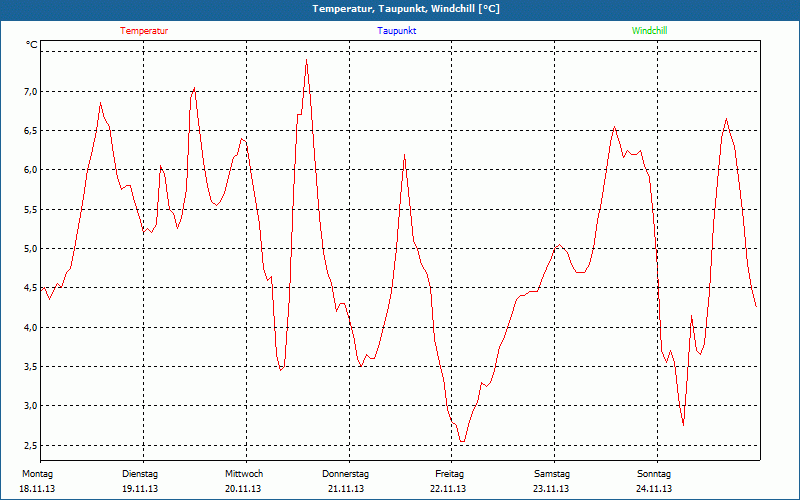Screen dimensions: 800x500
Task: Click the red Temperatur legend label
Action: tap(144, 31)
